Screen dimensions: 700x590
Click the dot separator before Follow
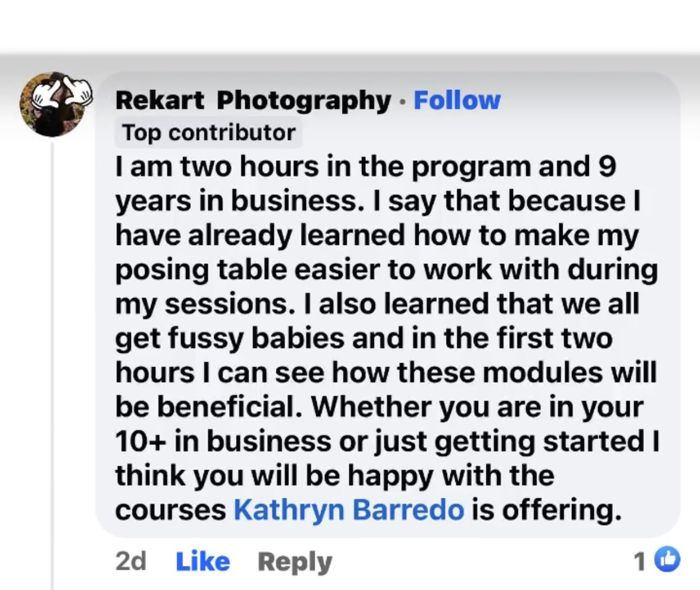[402, 101]
